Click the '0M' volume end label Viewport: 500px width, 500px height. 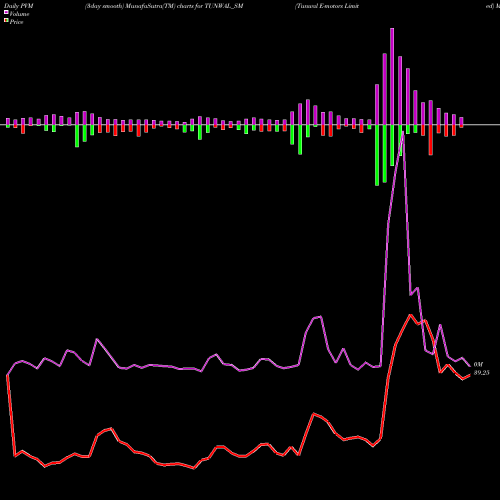tap(478, 365)
